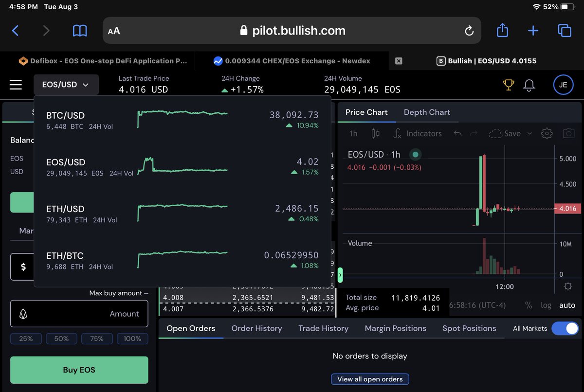This screenshot has width=584, height=392.
Task: Take a chart snapshot camera icon
Action: point(567,133)
